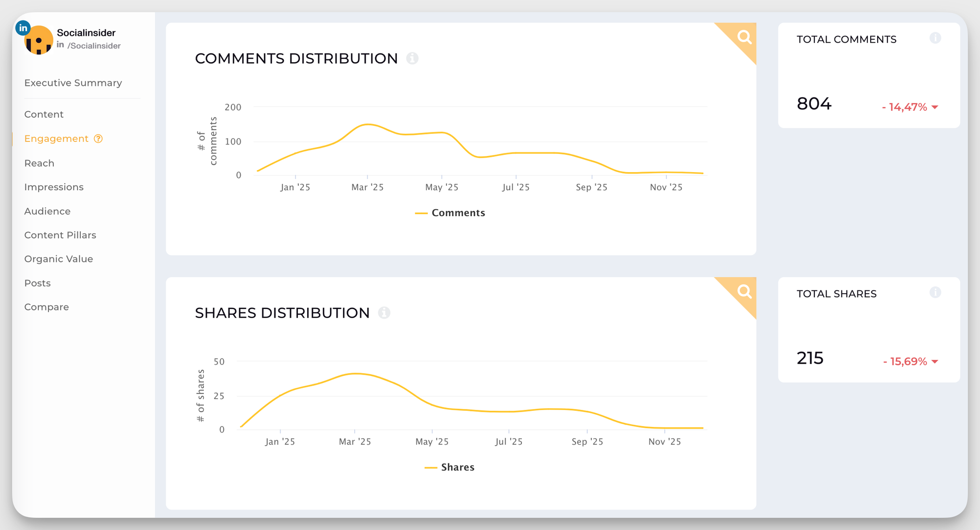Image resolution: width=980 pixels, height=530 pixels.
Task: Click info icon on Total Comments card
Action: click(x=935, y=38)
